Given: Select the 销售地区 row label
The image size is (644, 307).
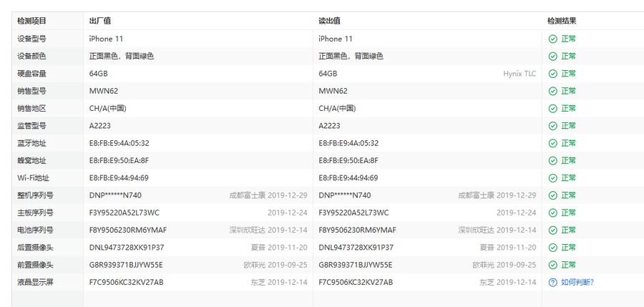Looking at the screenshot, I should (31, 109).
